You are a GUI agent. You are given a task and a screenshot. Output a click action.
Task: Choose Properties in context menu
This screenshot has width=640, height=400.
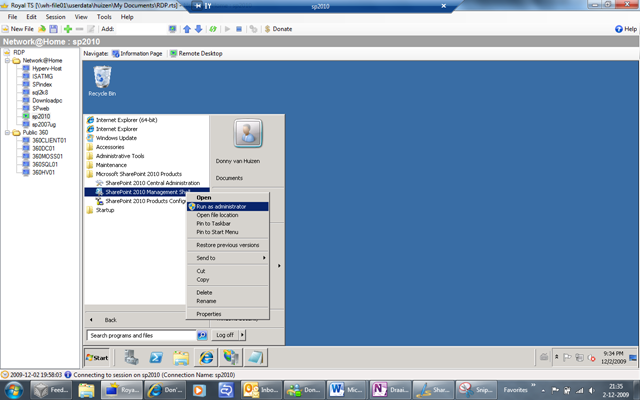click(228, 314)
